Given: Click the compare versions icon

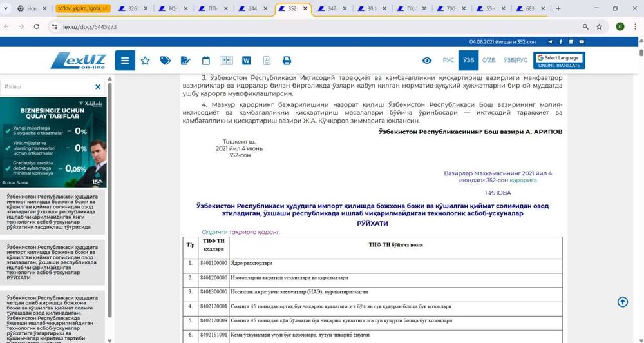Looking at the screenshot, I should pos(226,61).
